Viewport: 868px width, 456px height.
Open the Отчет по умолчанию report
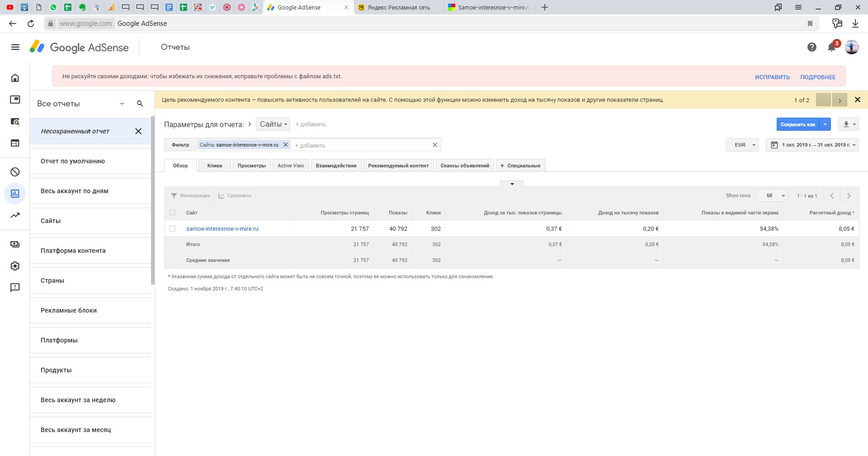(90, 161)
